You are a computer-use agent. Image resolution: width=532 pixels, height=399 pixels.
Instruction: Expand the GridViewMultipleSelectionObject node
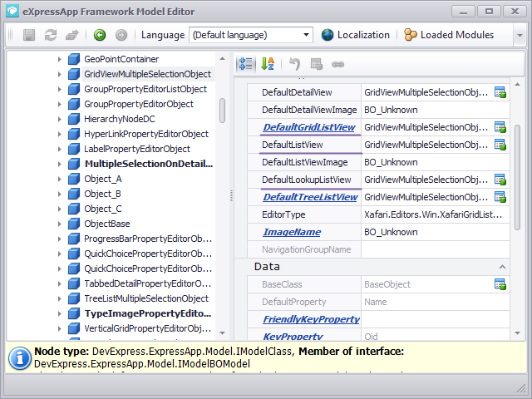59,74
